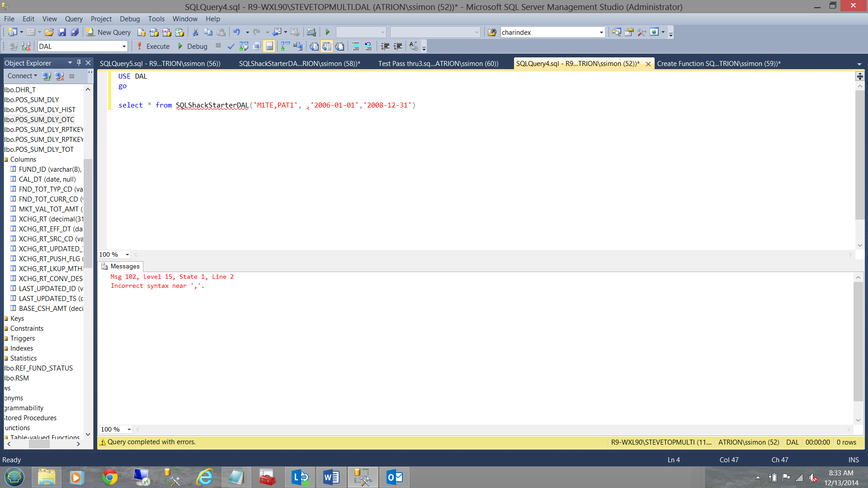The height and width of the screenshot is (488, 868).
Task: Toggle Include Actual Execution Plan
Action: [285, 46]
